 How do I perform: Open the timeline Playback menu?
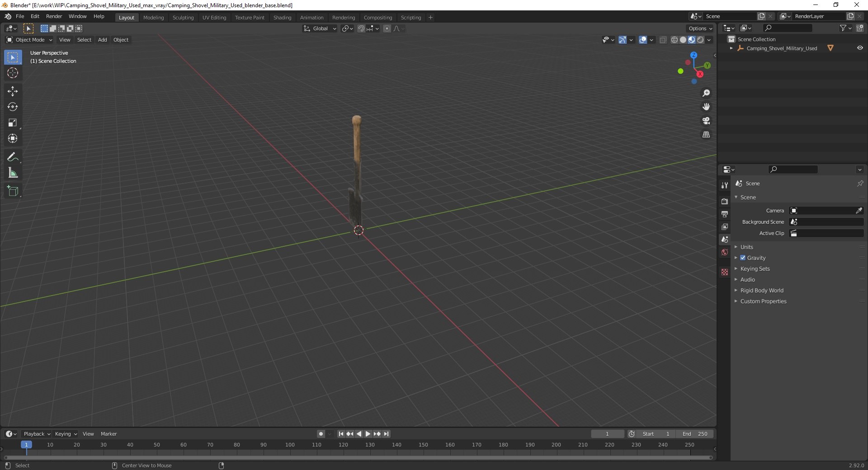coord(37,434)
